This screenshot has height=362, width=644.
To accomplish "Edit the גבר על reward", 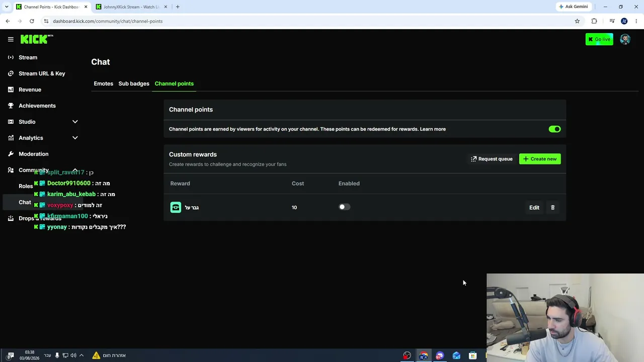I will [x=534, y=208].
